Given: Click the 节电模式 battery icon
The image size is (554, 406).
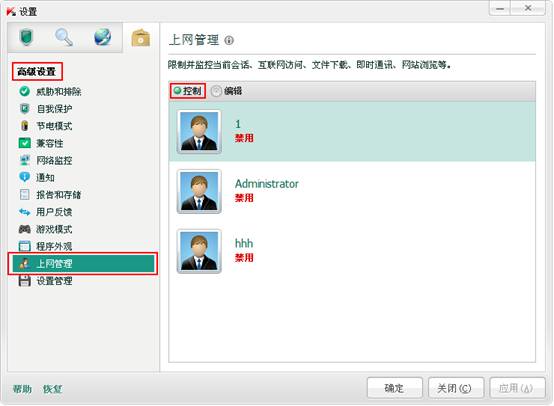Looking at the screenshot, I should pyautogui.click(x=24, y=126).
